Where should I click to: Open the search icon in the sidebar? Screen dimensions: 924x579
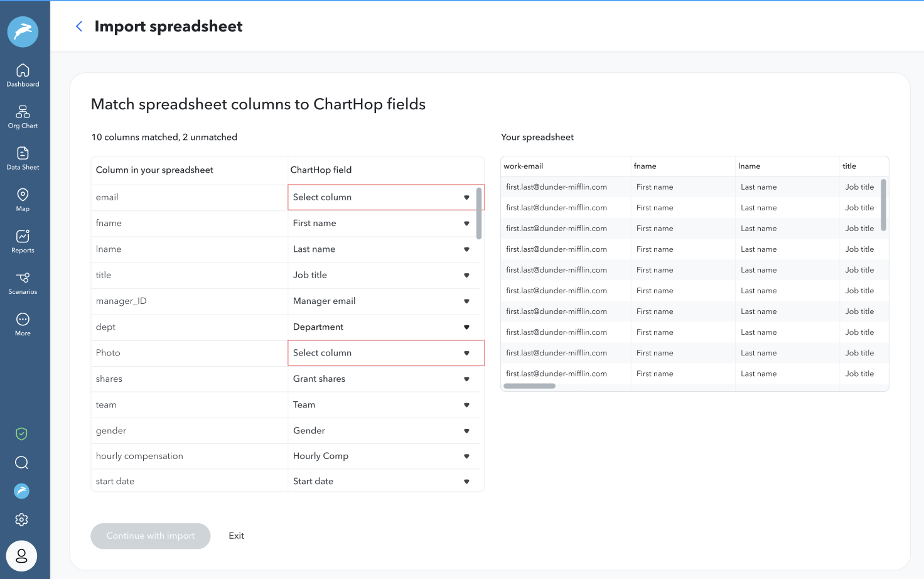click(21, 462)
